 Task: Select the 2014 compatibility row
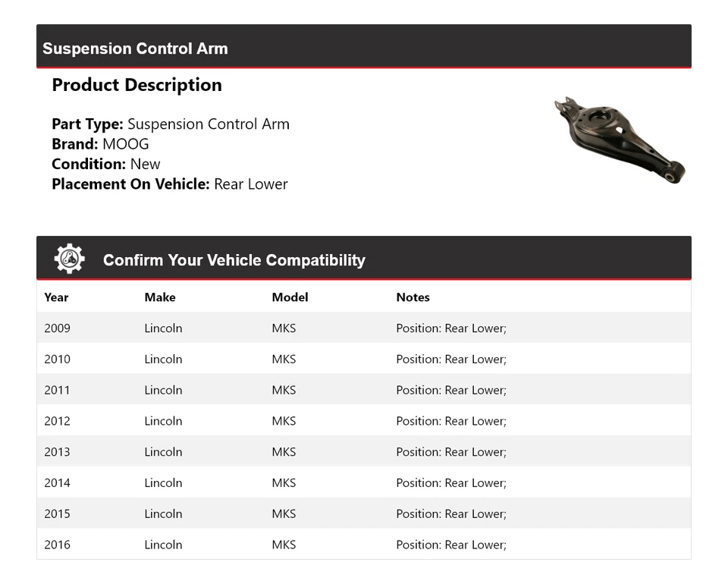[364, 482]
